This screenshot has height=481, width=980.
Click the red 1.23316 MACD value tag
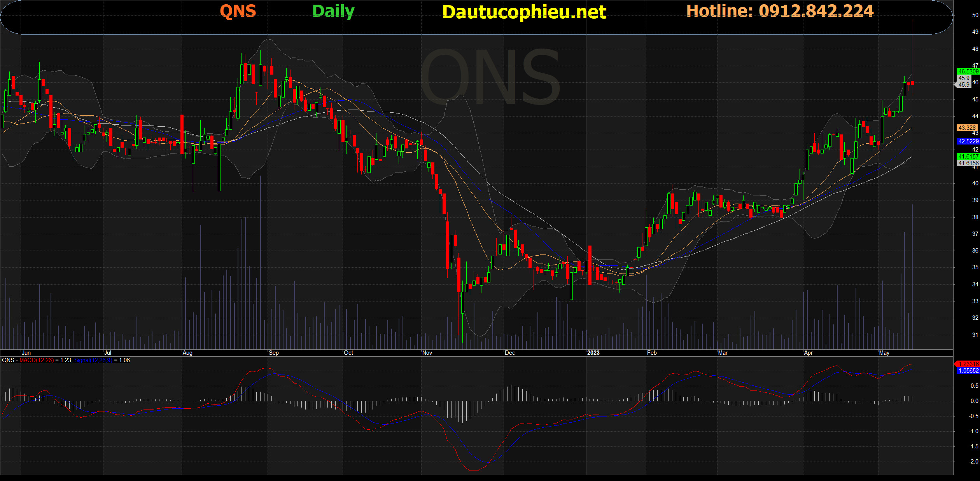tap(968, 364)
